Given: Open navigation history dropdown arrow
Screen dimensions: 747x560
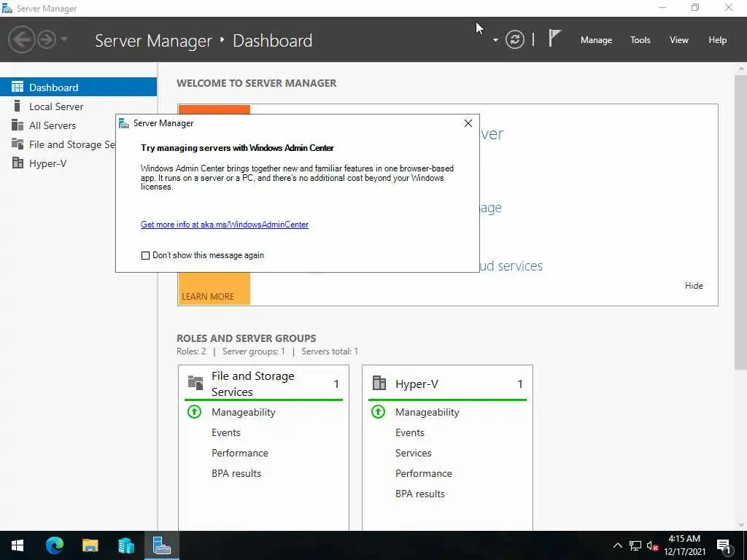Looking at the screenshot, I should coord(64,39).
